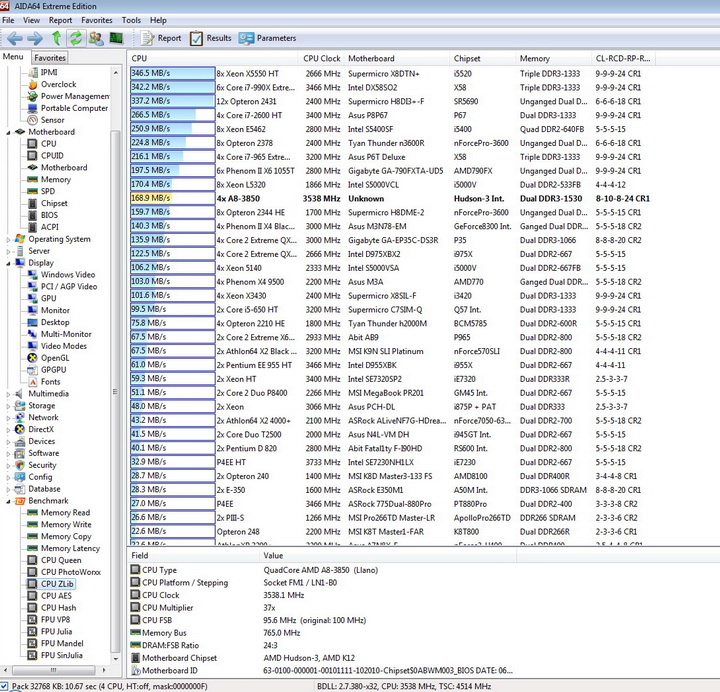
Task: Click the green monitor diagnostics toolbar icon
Action: click(116, 38)
